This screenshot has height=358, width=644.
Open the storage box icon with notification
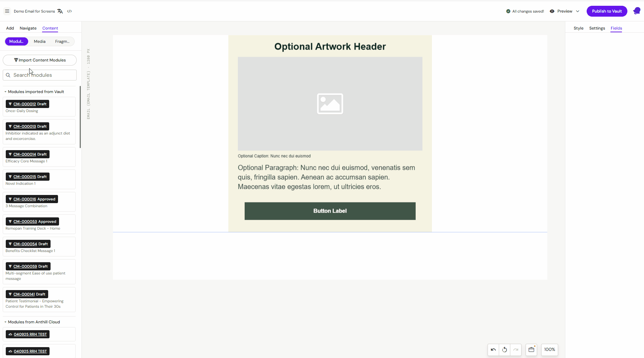531,350
